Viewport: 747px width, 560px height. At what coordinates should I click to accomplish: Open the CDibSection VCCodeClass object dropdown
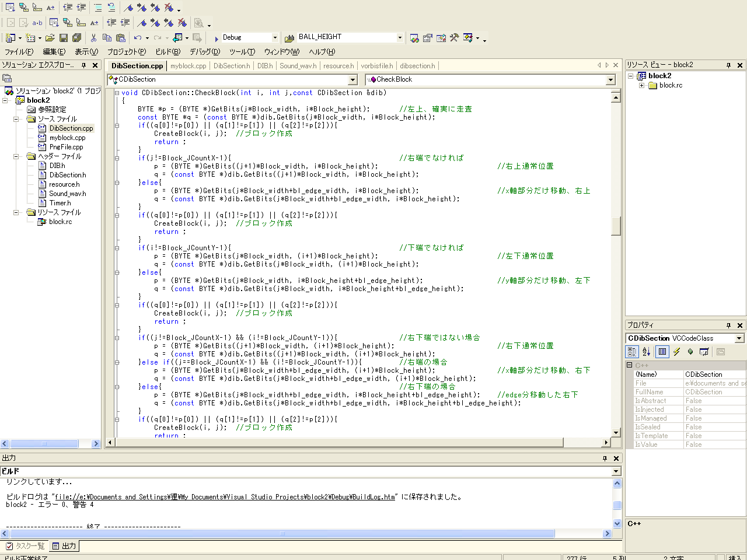pos(739,338)
